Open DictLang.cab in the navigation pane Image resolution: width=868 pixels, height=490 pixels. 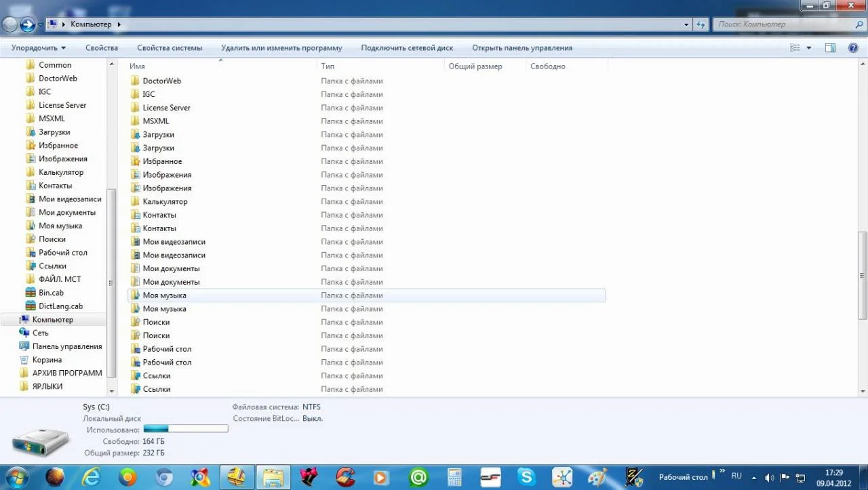tap(54, 306)
